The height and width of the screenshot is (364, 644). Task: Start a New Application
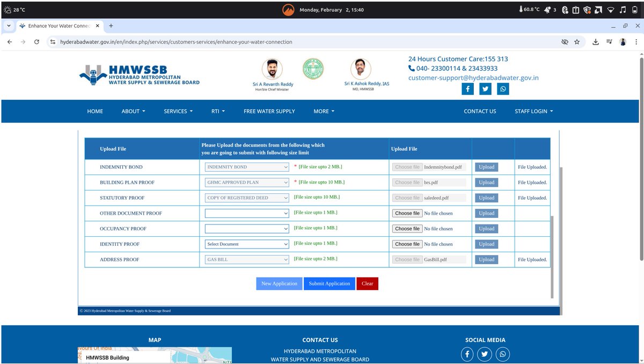[x=279, y=283]
